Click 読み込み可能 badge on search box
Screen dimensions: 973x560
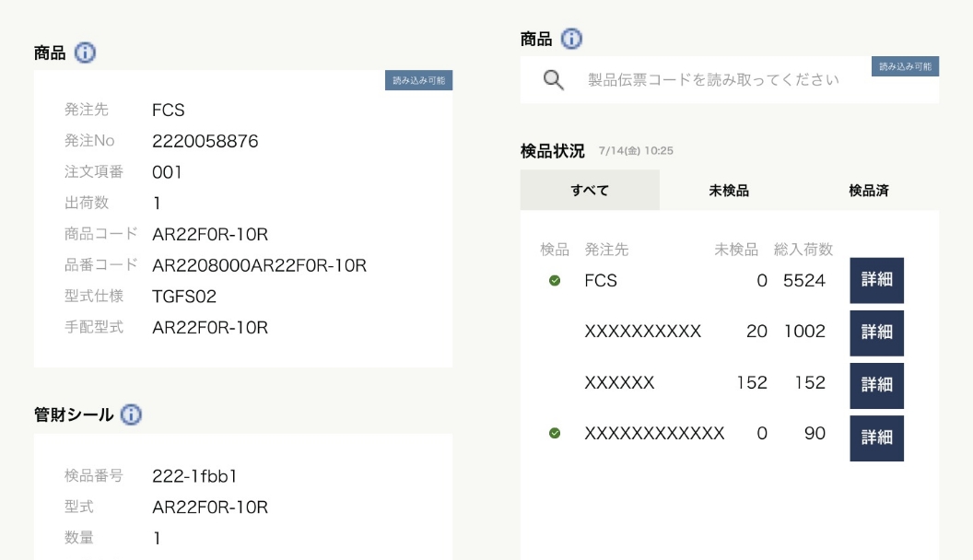pyautogui.click(x=906, y=66)
